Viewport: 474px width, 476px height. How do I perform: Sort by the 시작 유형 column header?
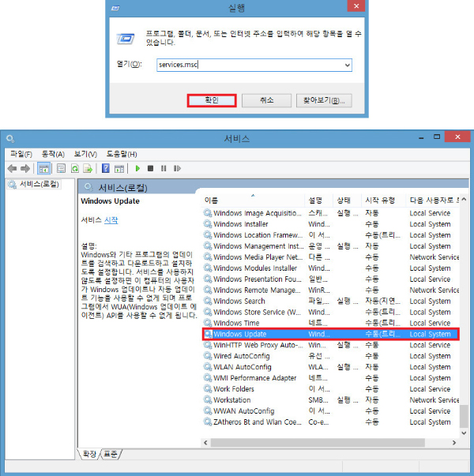tap(383, 201)
